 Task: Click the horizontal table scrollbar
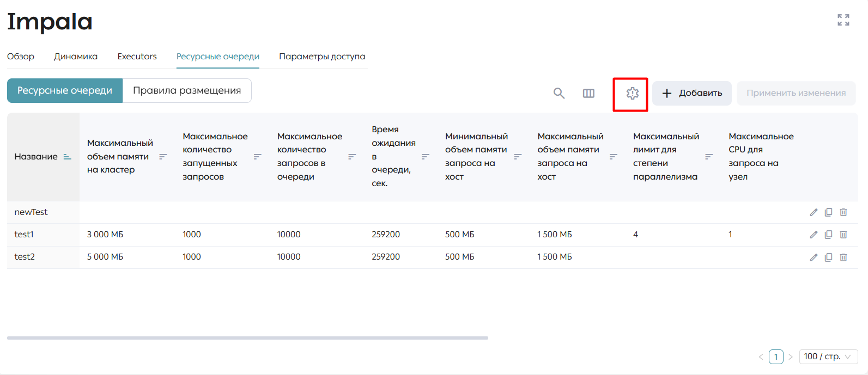coord(247,338)
